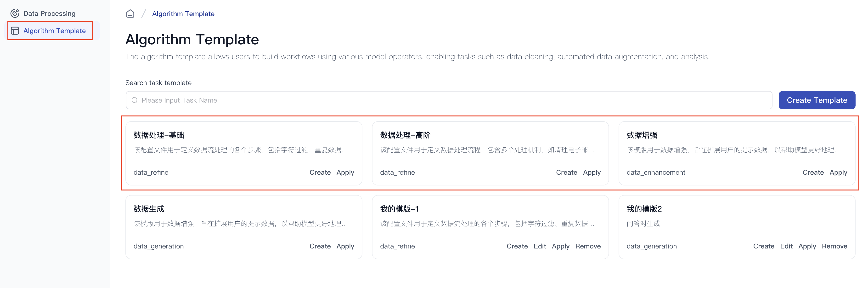Click data_generation tag on 数据生成 card
The width and height of the screenshot is (868, 288).
click(x=158, y=246)
